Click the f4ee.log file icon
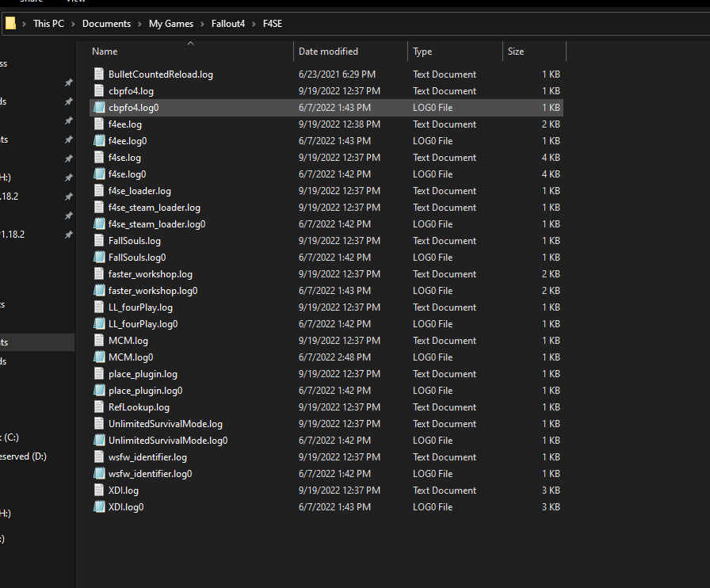Screen dimensions: 710x588 pyautogui.click(x=99, y=124)
